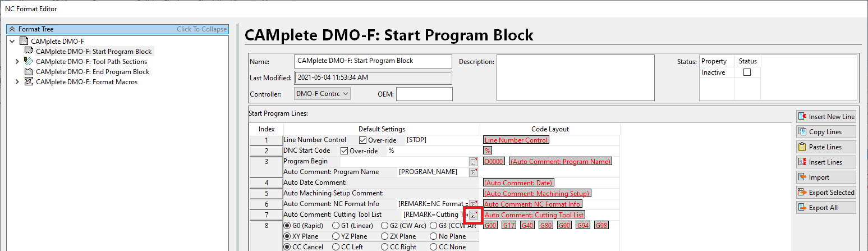Viewport: 868px width, 251px height.
Task: Toggle DNC Start Code Over-ride checkbox
Action: point(345,150)
